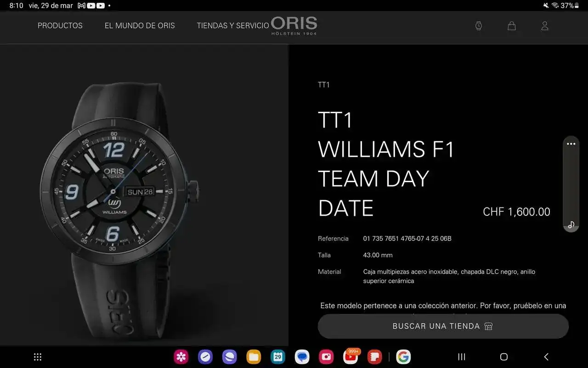Click the BUSCAR UNA TIENDA button
The image size is (588, 368).
click(443, 326)
